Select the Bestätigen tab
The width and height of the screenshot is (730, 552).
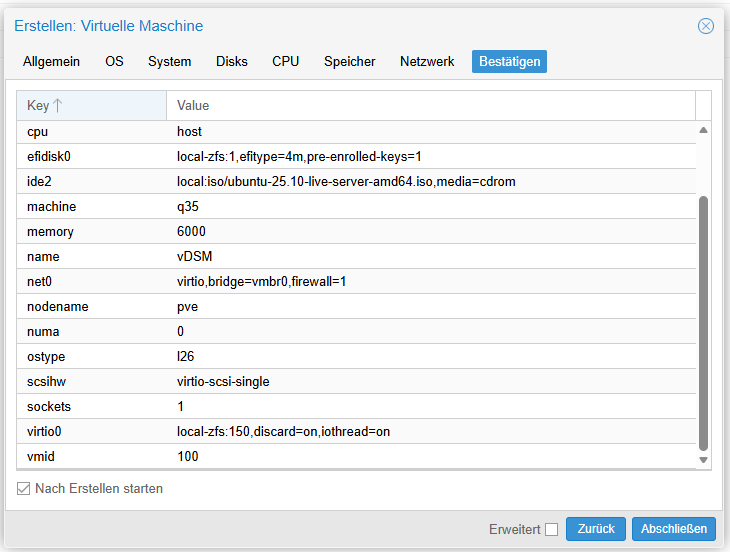(x=509, y=62)
